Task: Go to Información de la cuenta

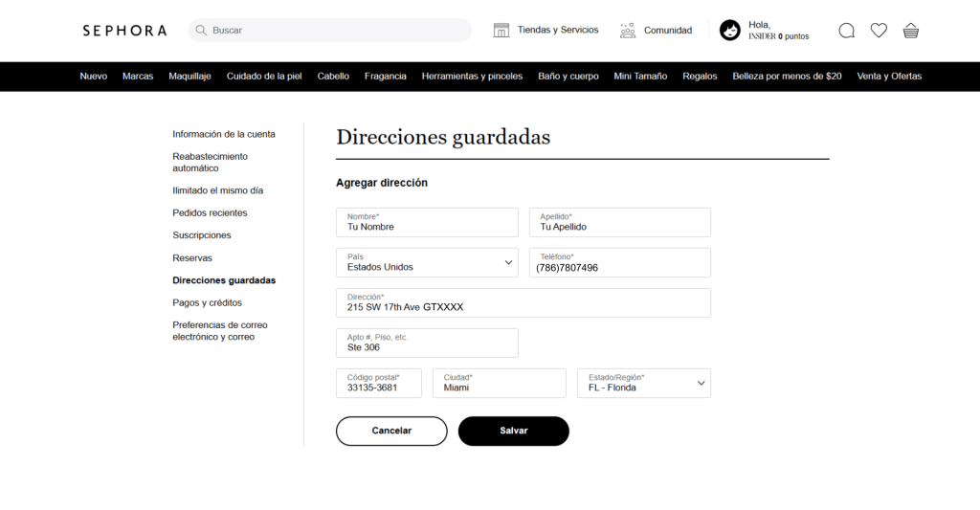Action: coord(224,134)
